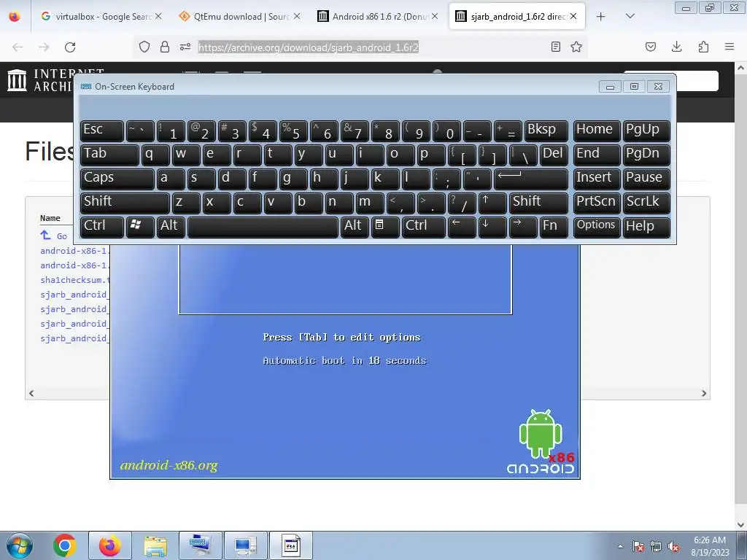Image resolution: width=747 pixels, height=560 pixels.
Task: Click the PrtScn key on keyboard
Action: tap(597, 203)
